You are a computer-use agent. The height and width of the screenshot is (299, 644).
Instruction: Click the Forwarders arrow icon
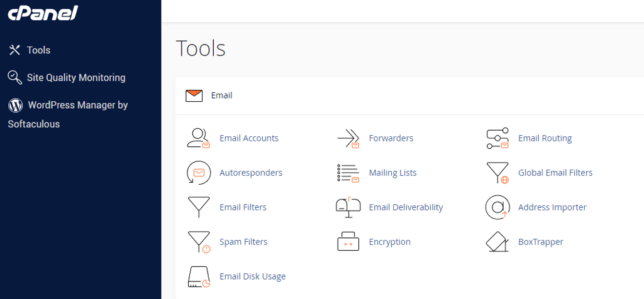tap(348, 138)
